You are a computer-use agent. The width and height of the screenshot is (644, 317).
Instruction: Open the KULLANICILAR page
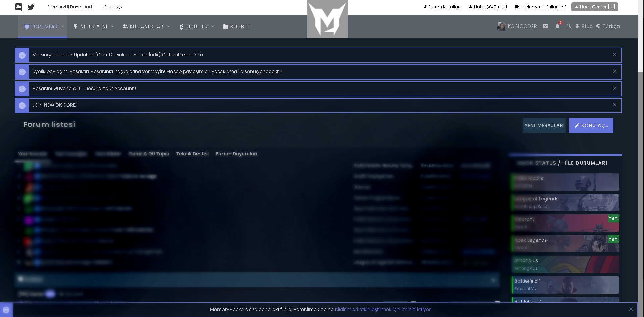pos(143,27)
